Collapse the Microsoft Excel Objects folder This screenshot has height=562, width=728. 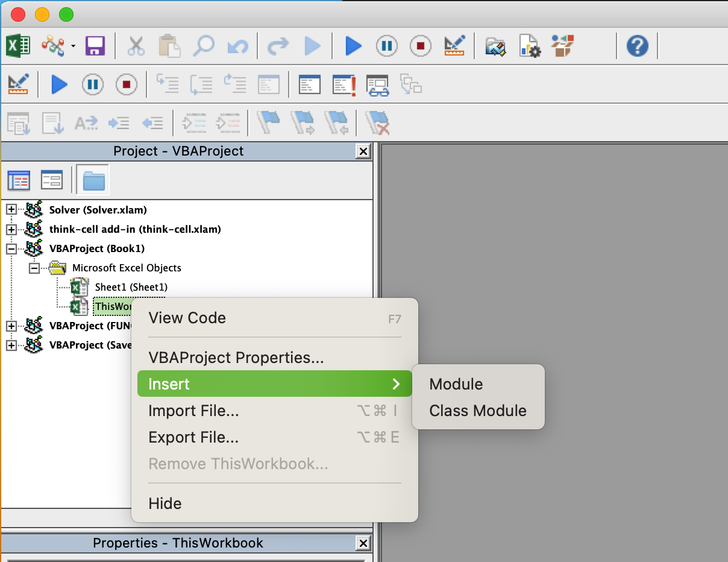coord(35,268)
